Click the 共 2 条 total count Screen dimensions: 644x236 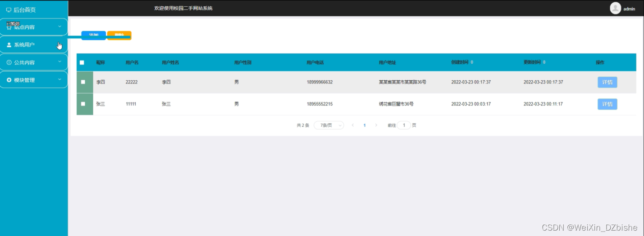point(303,125)
